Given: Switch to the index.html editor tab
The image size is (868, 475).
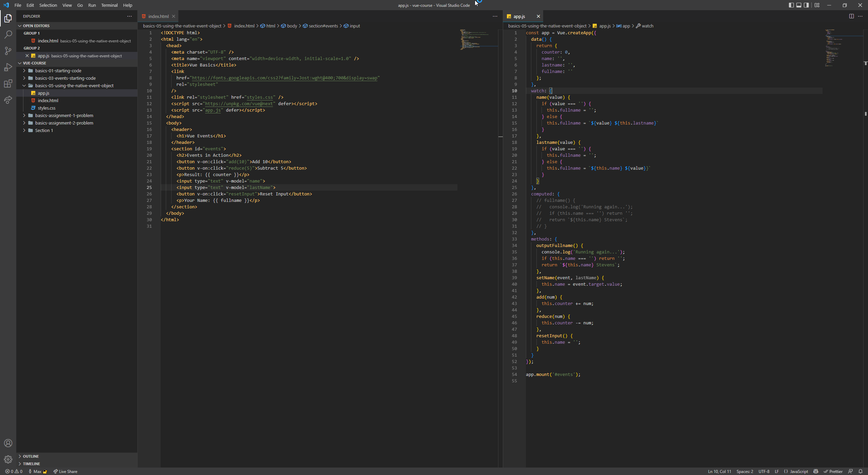Looking at the screenshot, I should click(158, 16).
